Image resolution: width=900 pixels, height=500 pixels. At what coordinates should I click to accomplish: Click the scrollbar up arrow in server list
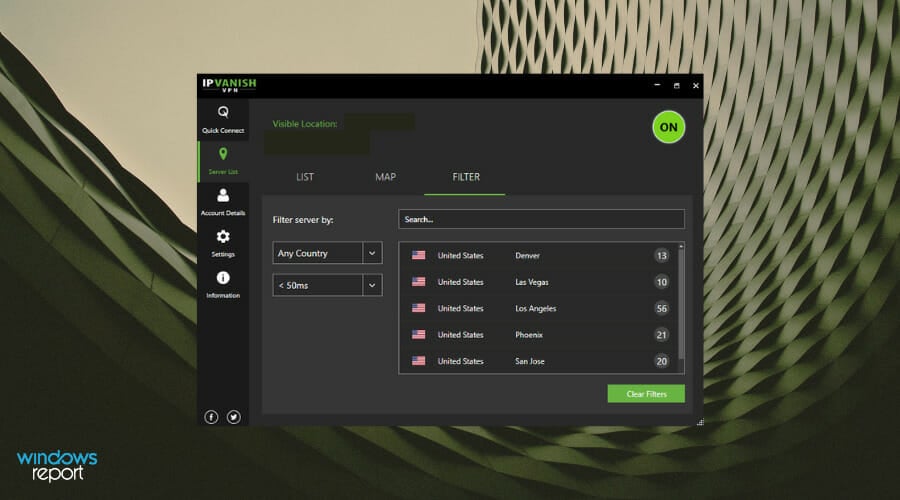pos(681,246)
